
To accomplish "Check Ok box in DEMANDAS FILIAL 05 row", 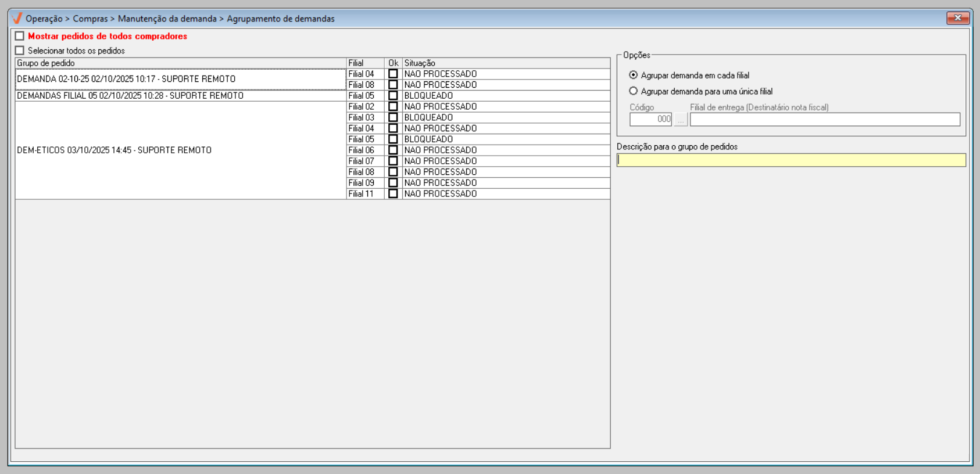I will [x=393, y=96].
